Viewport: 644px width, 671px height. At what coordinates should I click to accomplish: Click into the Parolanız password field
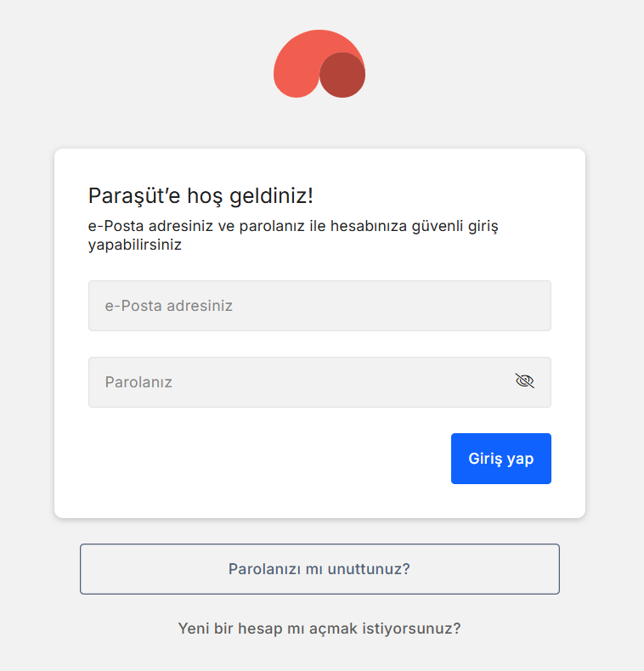point(297,382)
